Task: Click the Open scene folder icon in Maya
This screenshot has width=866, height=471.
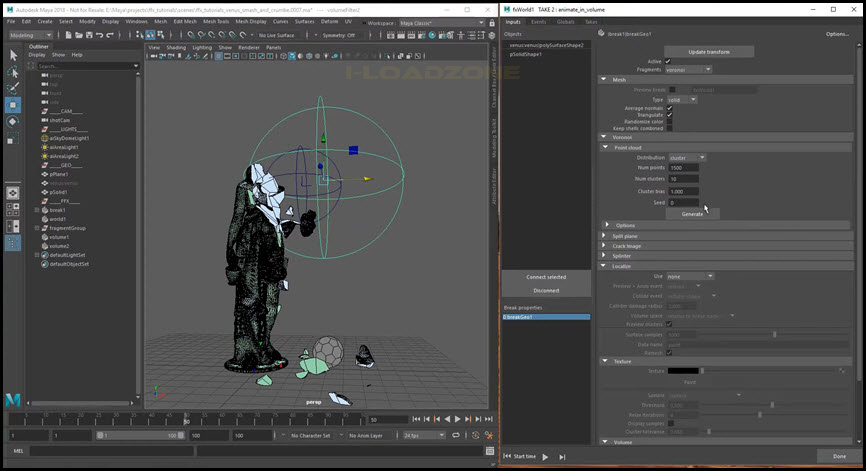Action: 78,35
